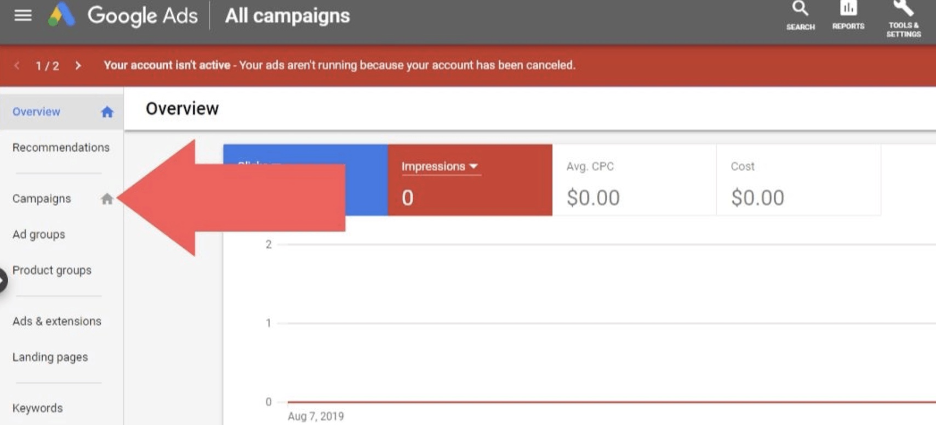Click the Cost scorecard
The image size is (936, 426).
pos(798,180)
